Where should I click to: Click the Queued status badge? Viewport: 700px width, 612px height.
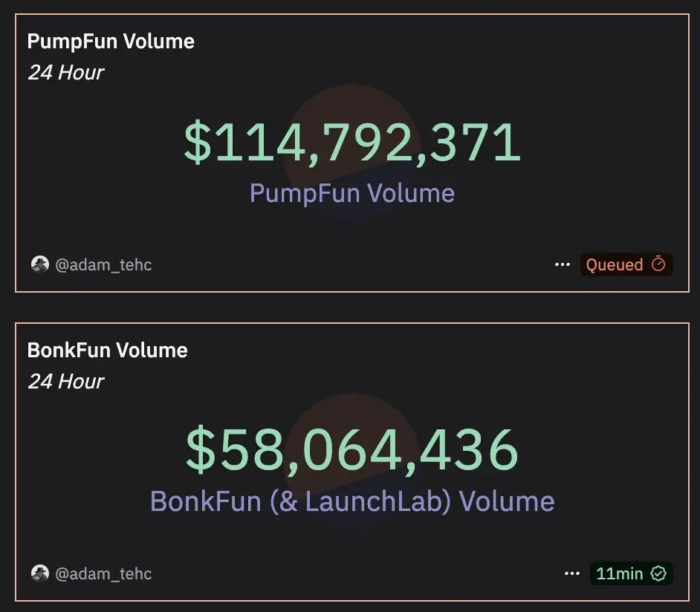click(x=626, y=264)
